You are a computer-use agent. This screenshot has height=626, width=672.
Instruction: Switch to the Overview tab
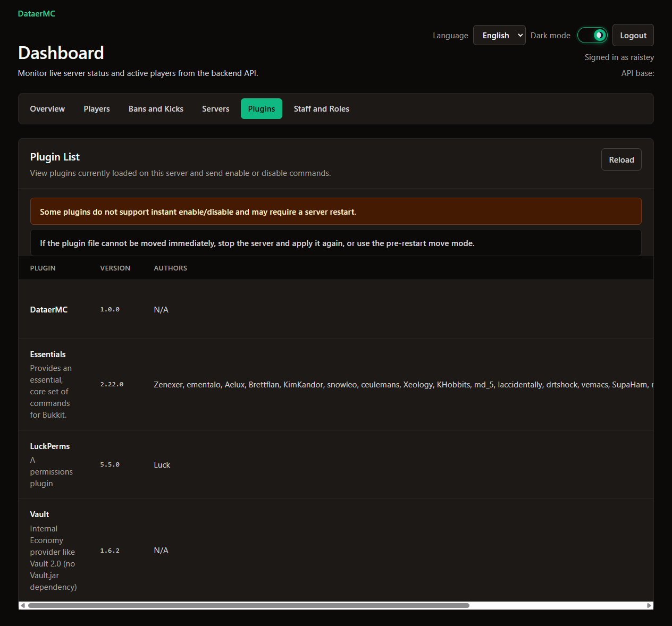[47, 109]
